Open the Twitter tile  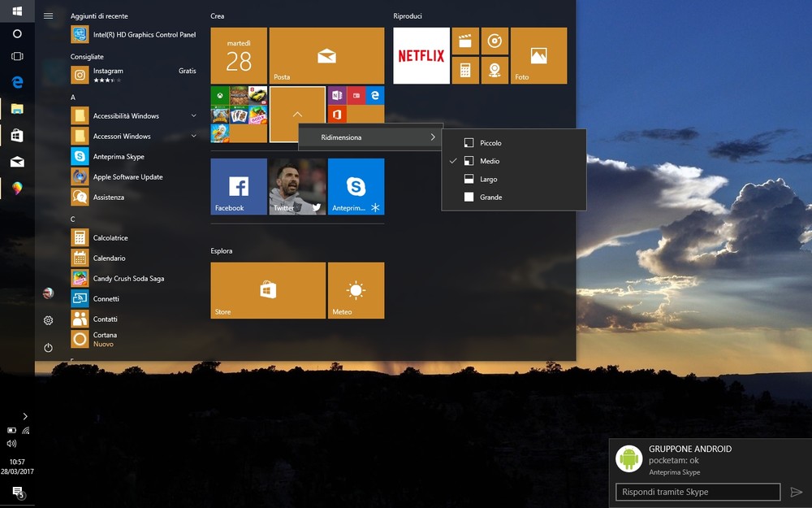tap(297, 187)
